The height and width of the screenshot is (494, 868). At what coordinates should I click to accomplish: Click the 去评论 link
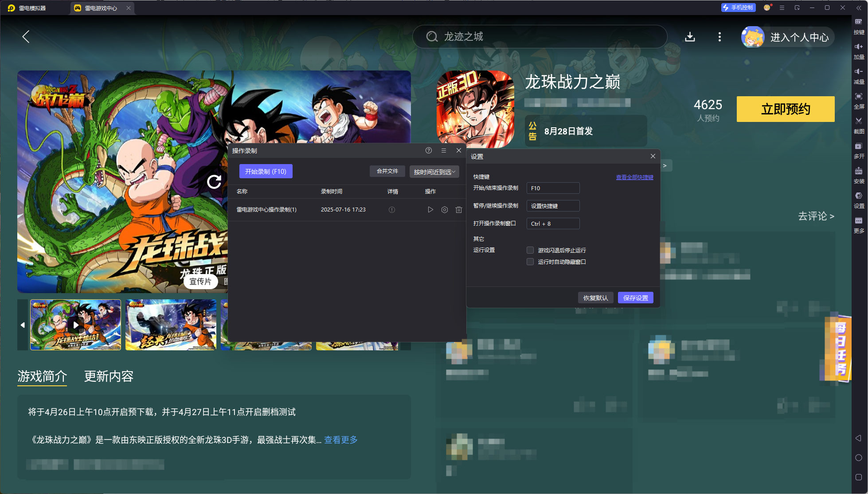(x=816, y=216)
